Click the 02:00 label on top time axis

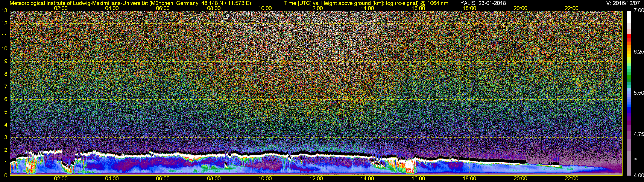point(61,8)
